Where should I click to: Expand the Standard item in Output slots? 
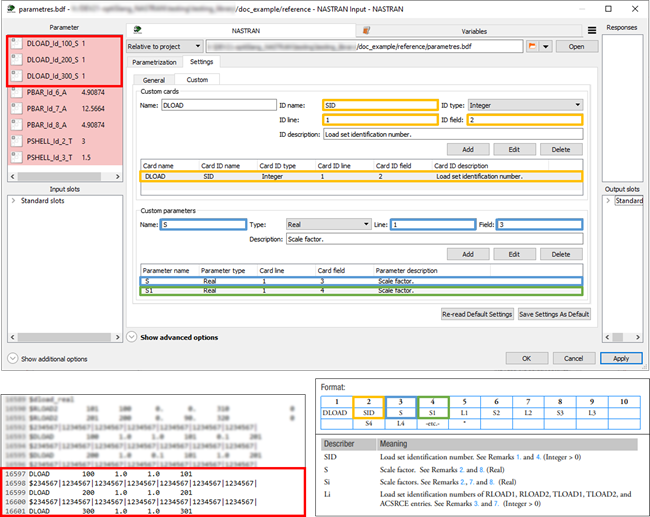(608, 201)
